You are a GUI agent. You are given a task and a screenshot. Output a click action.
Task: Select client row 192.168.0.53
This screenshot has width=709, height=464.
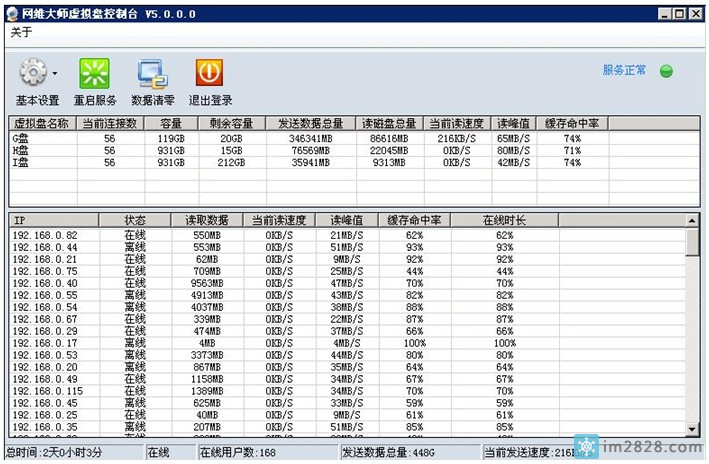[x=347, y=355]
